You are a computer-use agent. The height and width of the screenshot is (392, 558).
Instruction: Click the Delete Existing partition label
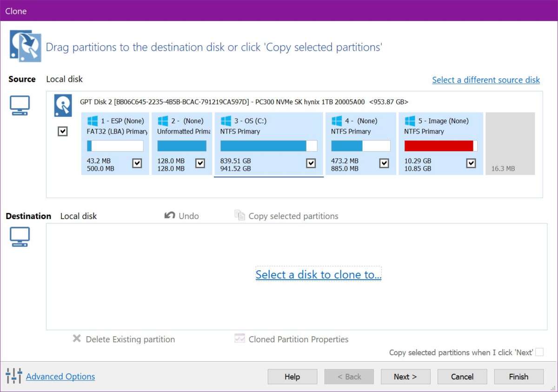(x=131, y=339)
